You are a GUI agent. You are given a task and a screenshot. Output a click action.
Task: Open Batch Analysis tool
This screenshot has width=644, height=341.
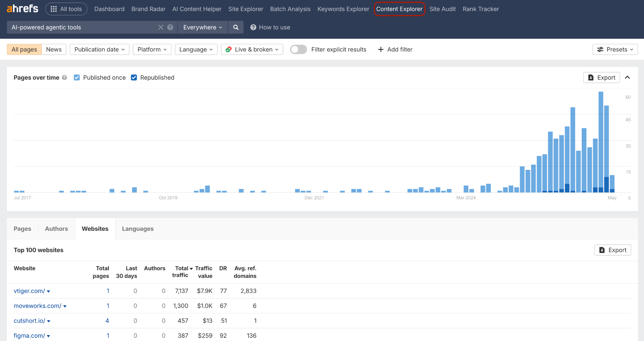click(x=290, y=9)
